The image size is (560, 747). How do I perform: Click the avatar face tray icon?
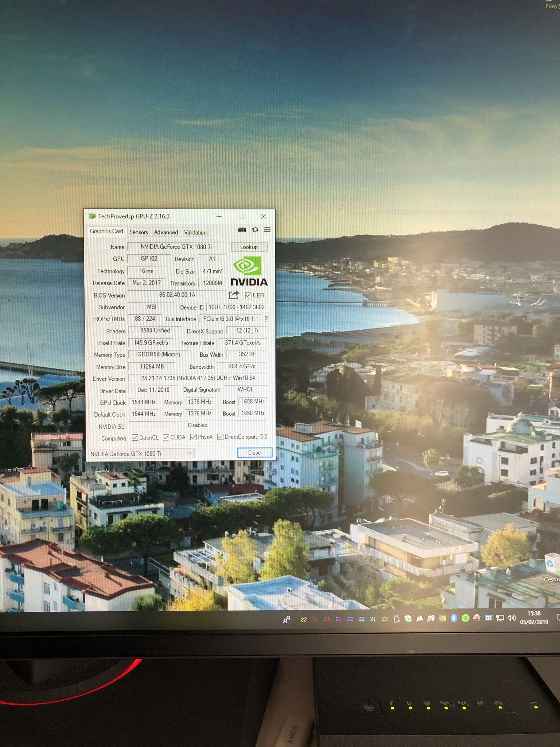coord(477,618)
